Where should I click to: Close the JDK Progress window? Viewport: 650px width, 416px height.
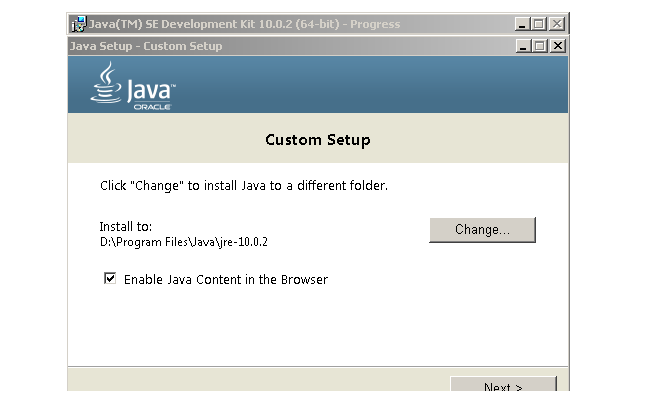point(557,24)
